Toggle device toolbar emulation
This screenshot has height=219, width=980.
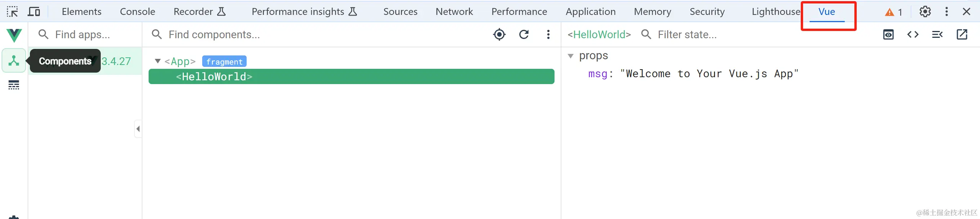[x=34, y=11]
